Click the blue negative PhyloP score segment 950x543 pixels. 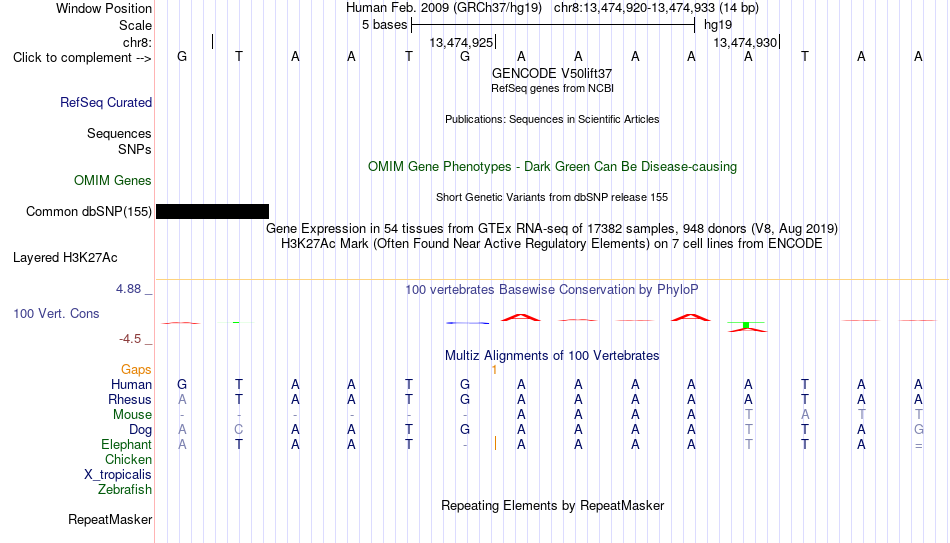pyautogui.click(x=467, y=323)
